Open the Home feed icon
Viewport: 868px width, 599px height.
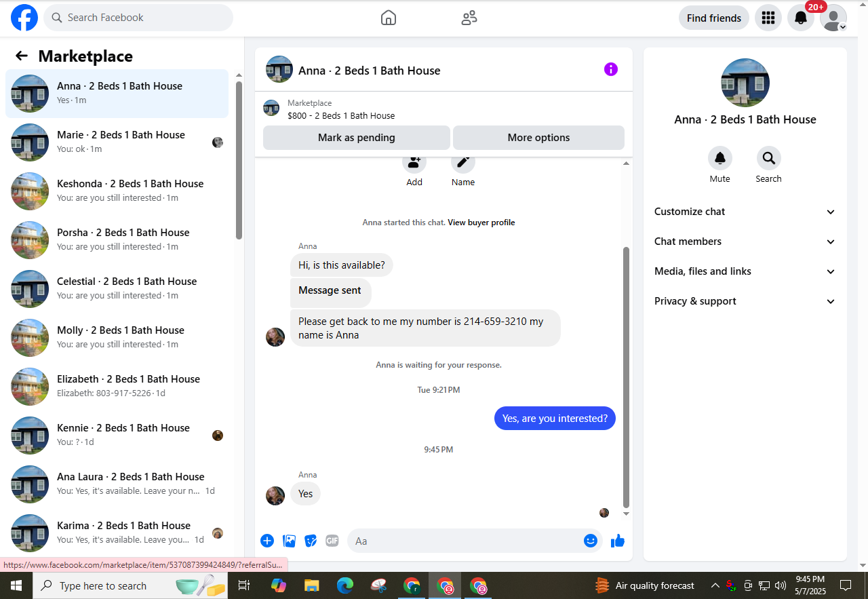(x=389, y=18)
